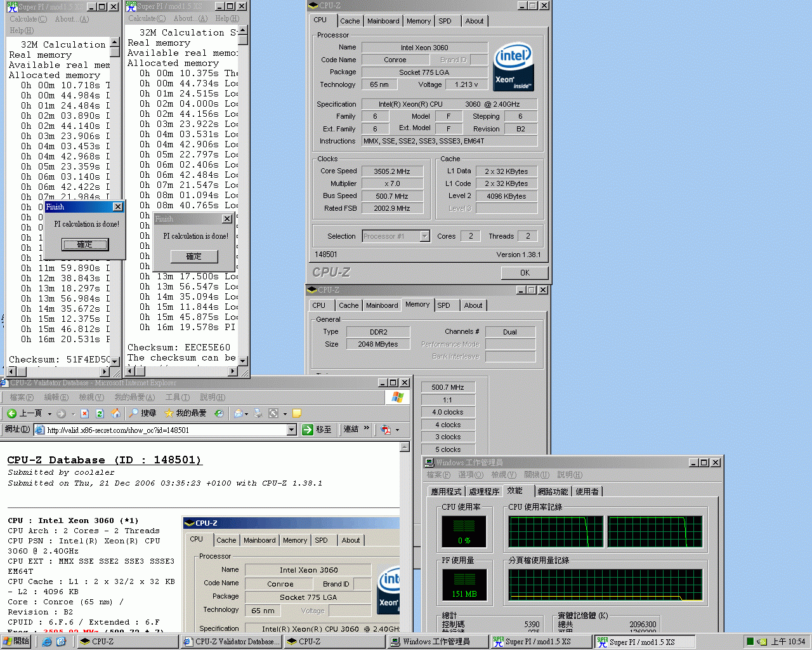Select the Mainboard tab in top CPU-Z window
The height and width of the screenshot is (650, 812).
(383, 21)
